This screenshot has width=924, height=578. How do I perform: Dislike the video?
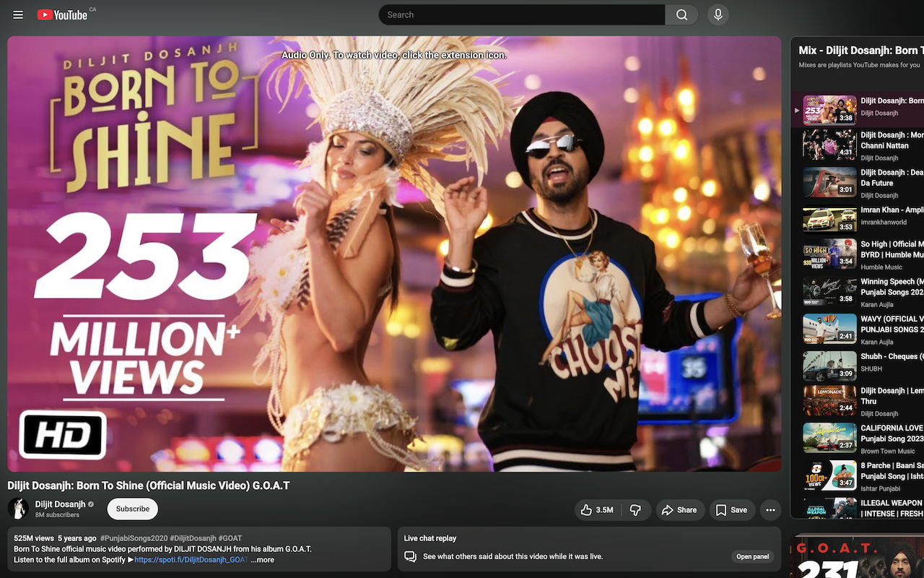click(x=635, y=510)
